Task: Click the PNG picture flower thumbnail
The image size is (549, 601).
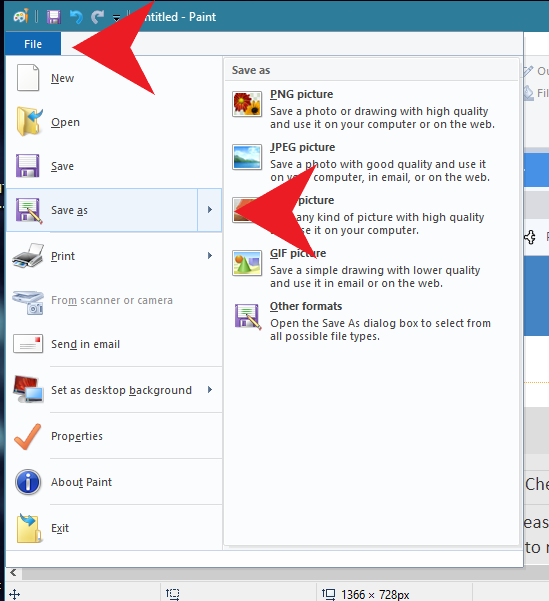Action: tap(247, 104)
